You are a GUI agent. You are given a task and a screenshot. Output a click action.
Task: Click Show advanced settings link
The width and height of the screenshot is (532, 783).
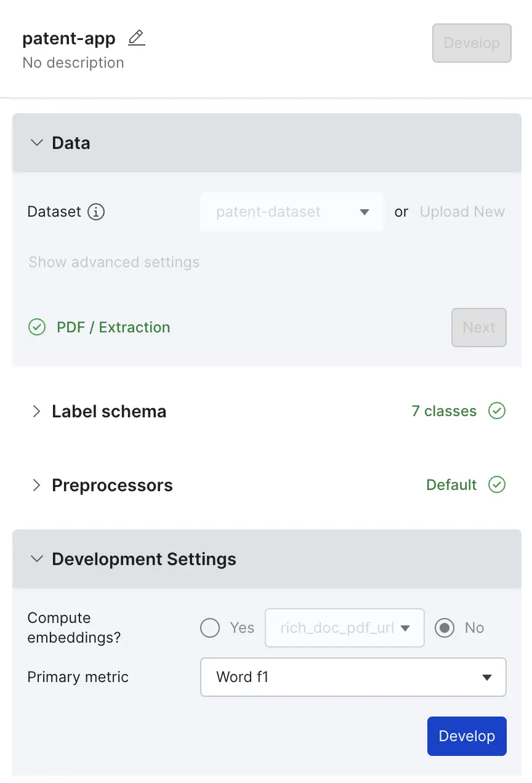pos(114,262)
